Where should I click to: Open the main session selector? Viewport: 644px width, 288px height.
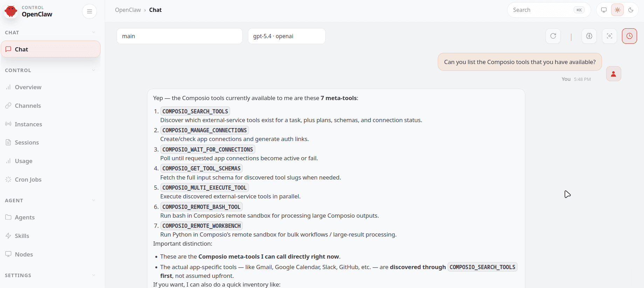[x=180, y=36]
